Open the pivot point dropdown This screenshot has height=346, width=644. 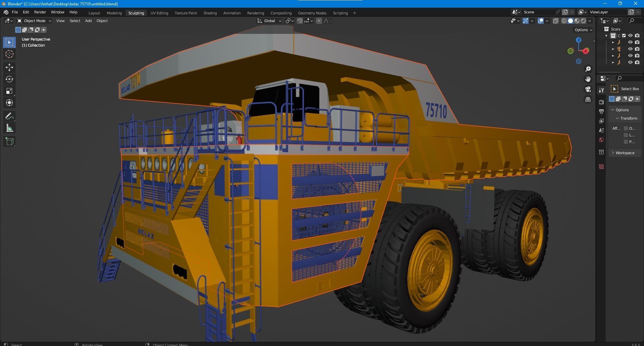pos(289,21)
